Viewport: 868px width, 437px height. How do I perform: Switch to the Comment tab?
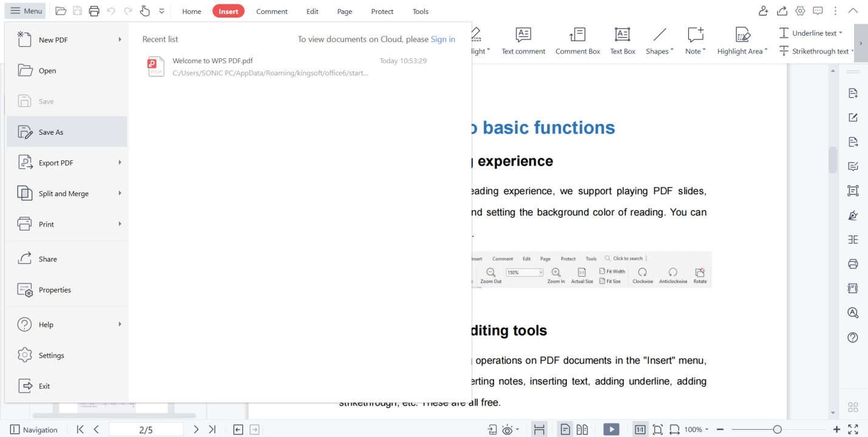pyautogui.click(x=271, y=11)
